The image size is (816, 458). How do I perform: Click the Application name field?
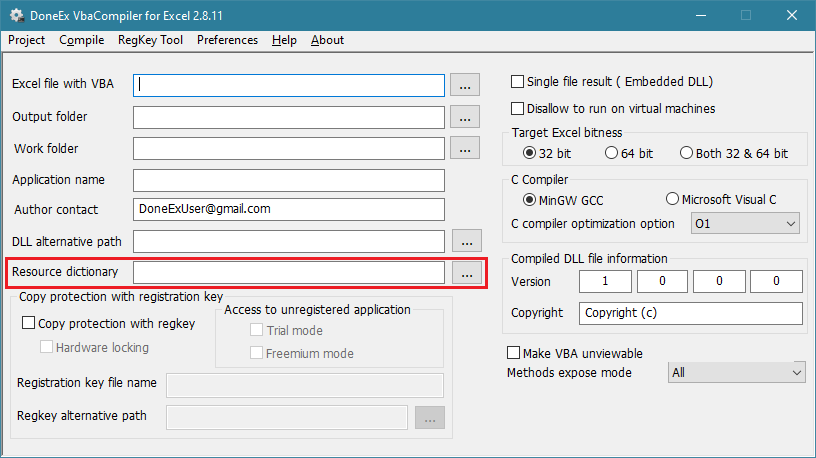point(289,180)
